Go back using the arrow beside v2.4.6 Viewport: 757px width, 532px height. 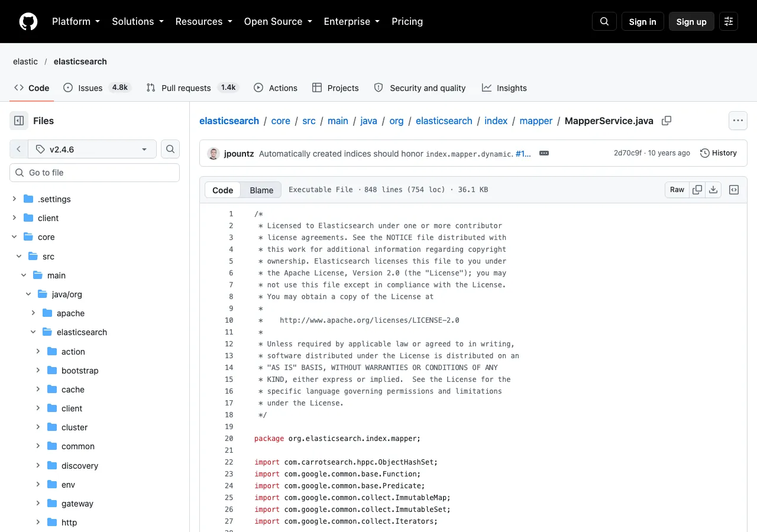18,149
